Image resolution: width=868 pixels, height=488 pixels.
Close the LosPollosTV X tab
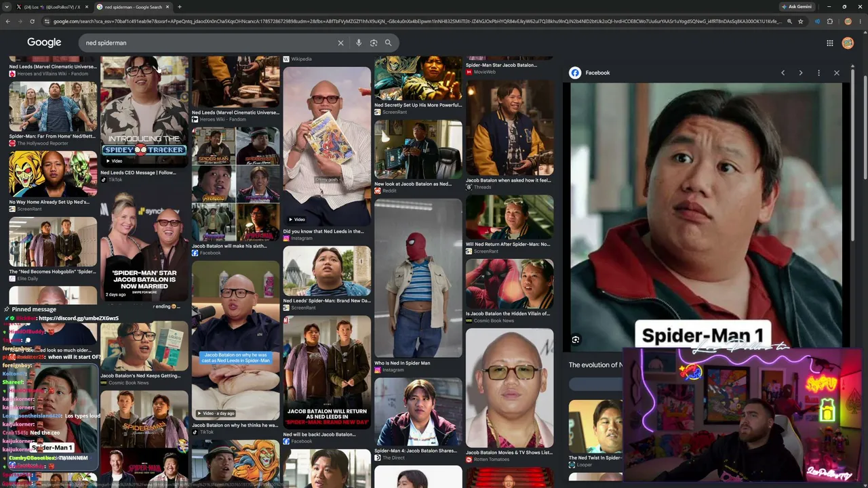point(87,7)
